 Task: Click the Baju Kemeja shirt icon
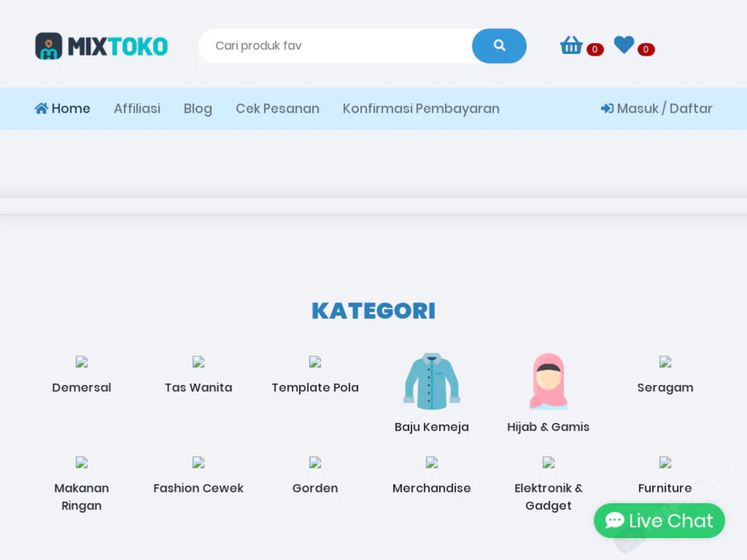(x=432, y=381)
